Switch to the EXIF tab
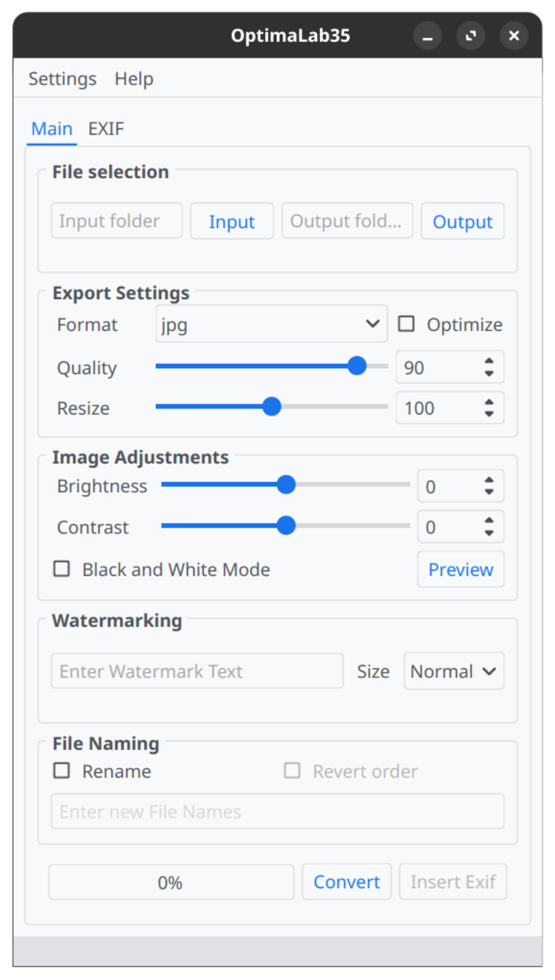This screenshot has height=980, width=555. 106,129
